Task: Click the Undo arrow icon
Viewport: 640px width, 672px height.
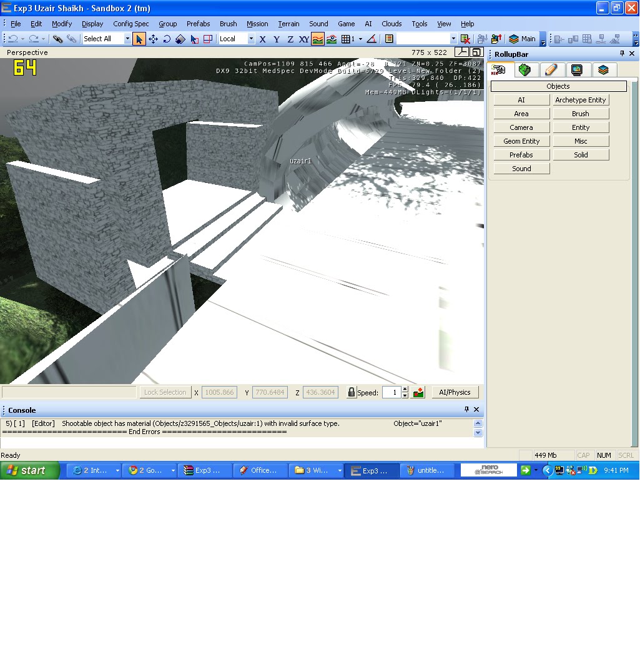Action: 13,39
